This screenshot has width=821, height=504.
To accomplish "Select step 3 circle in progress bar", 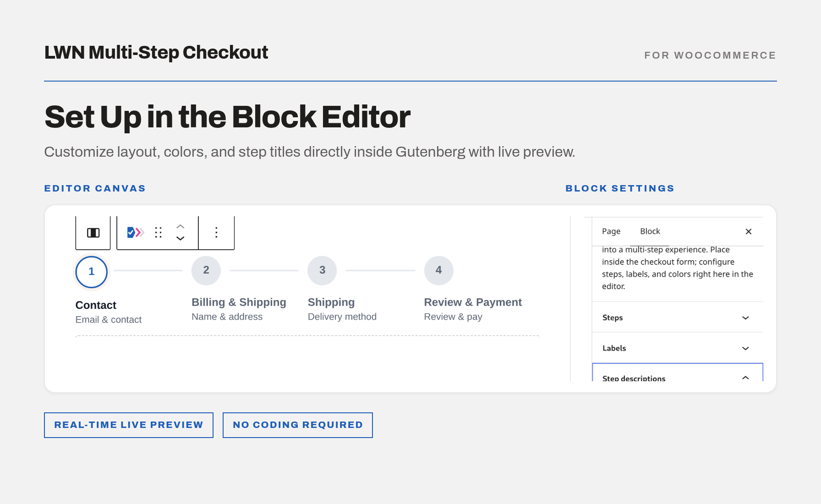I will coord(323,270).
